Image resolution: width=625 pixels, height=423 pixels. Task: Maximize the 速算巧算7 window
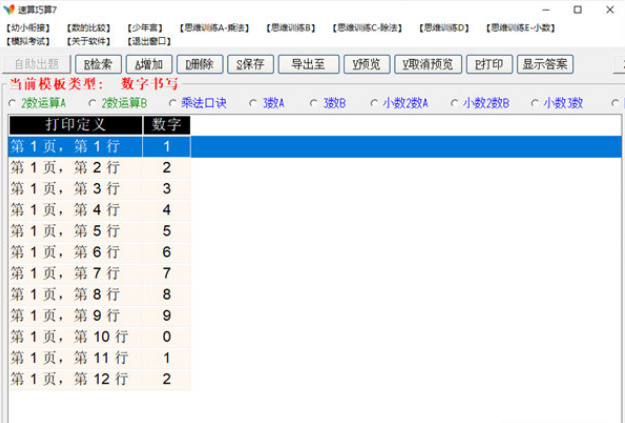(578, 10)
